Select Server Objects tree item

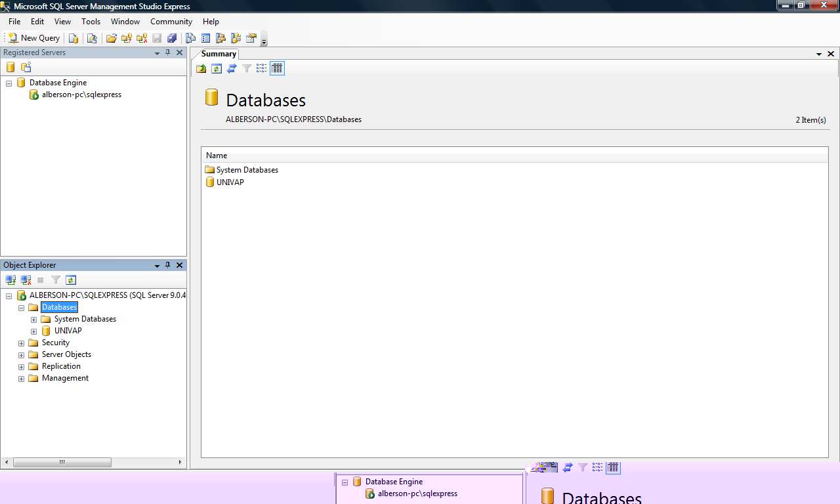click(x=66, y=354)
